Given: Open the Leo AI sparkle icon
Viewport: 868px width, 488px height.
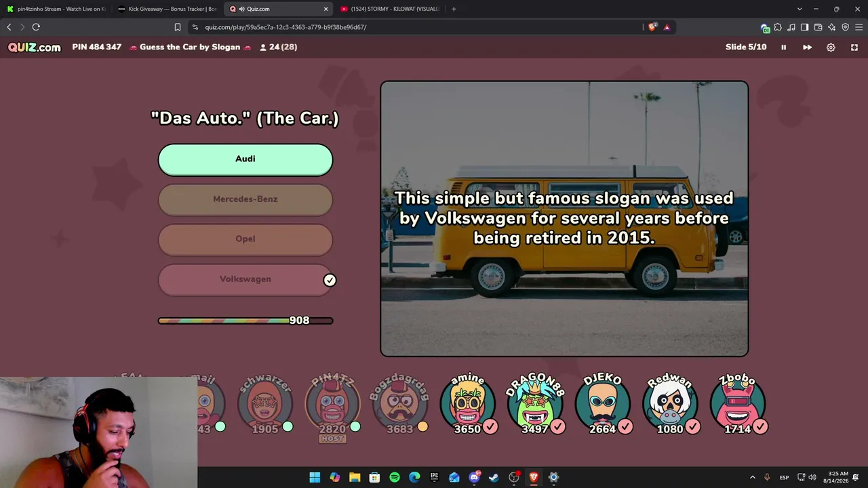Looking at the screenshot, I should (x=832, y=27).
